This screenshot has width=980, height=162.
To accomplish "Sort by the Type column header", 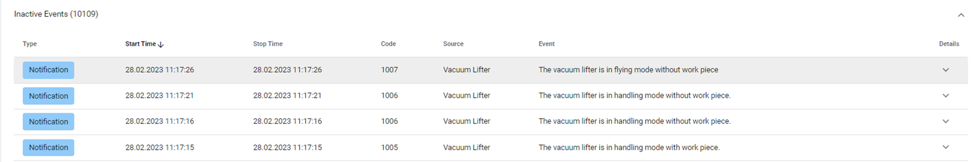I will pos(29,44).
